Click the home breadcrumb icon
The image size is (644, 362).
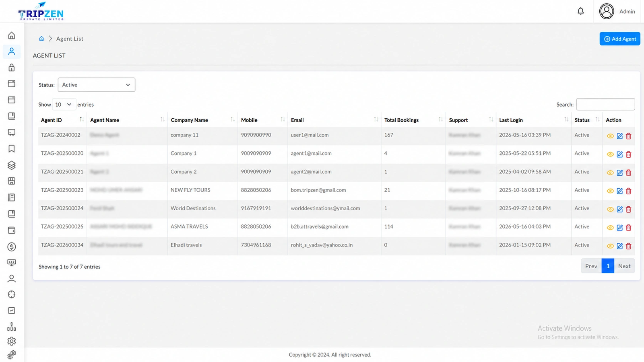(x=41, y=39)
